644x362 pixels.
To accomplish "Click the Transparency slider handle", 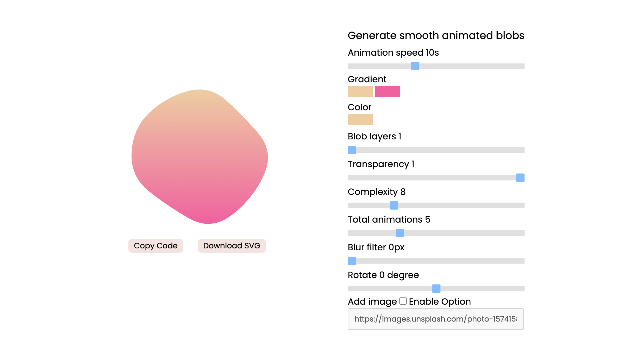I will 520,178.
